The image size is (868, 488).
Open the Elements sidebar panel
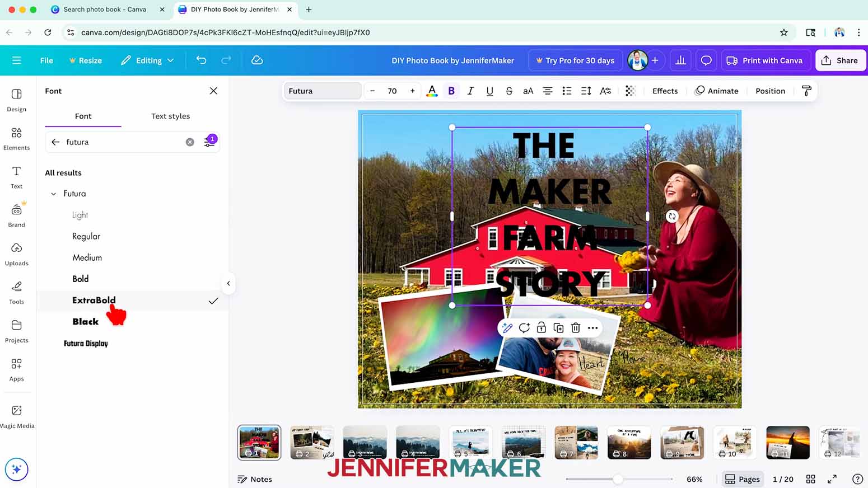tap(17, 139)
